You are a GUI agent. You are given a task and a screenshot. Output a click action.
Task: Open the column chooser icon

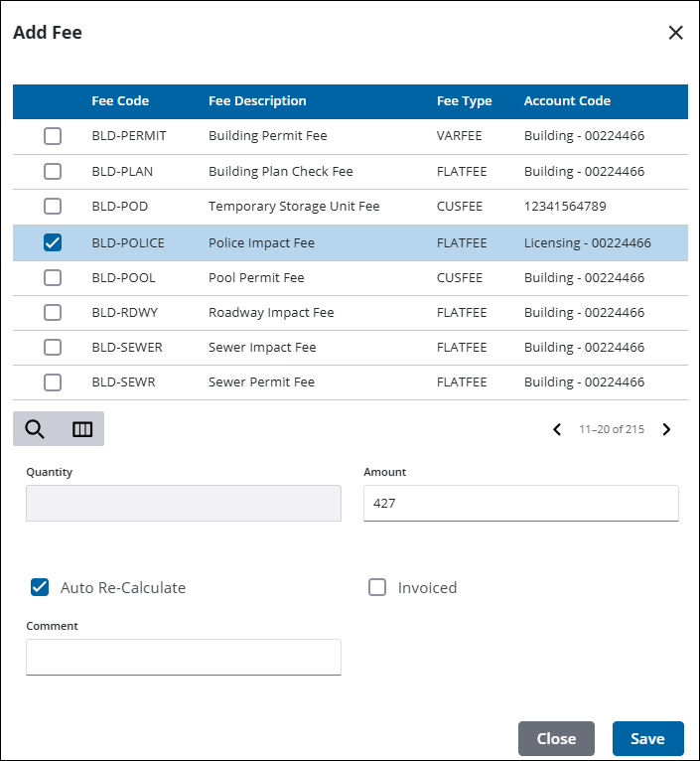pyautogui.click(x=82, y=429)
